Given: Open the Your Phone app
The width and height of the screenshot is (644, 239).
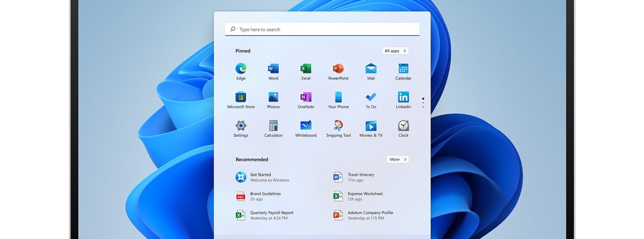Looking at the screenshot, I should point(338,100).
